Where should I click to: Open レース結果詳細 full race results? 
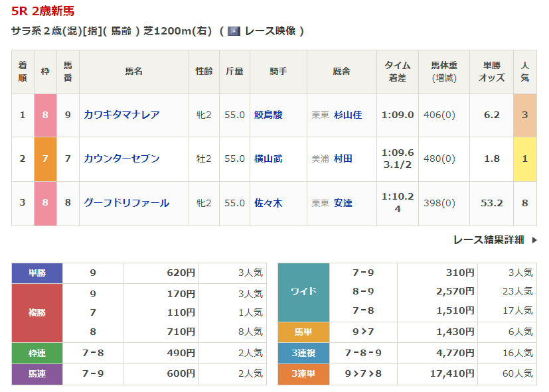[489, 240]
